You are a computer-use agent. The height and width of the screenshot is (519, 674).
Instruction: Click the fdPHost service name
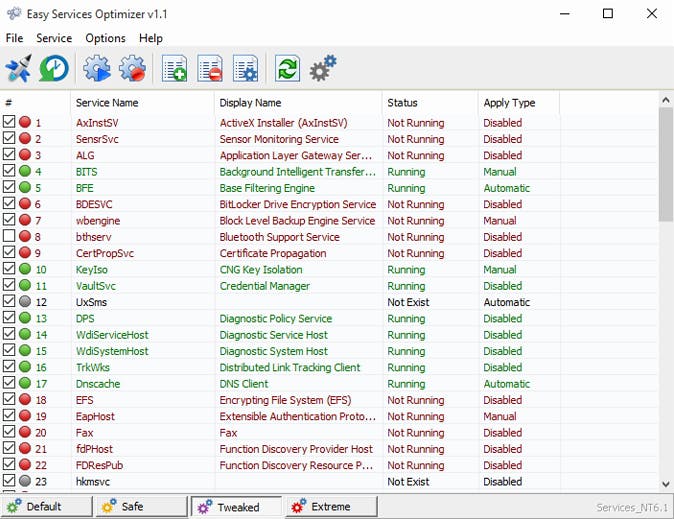point(94,449)
